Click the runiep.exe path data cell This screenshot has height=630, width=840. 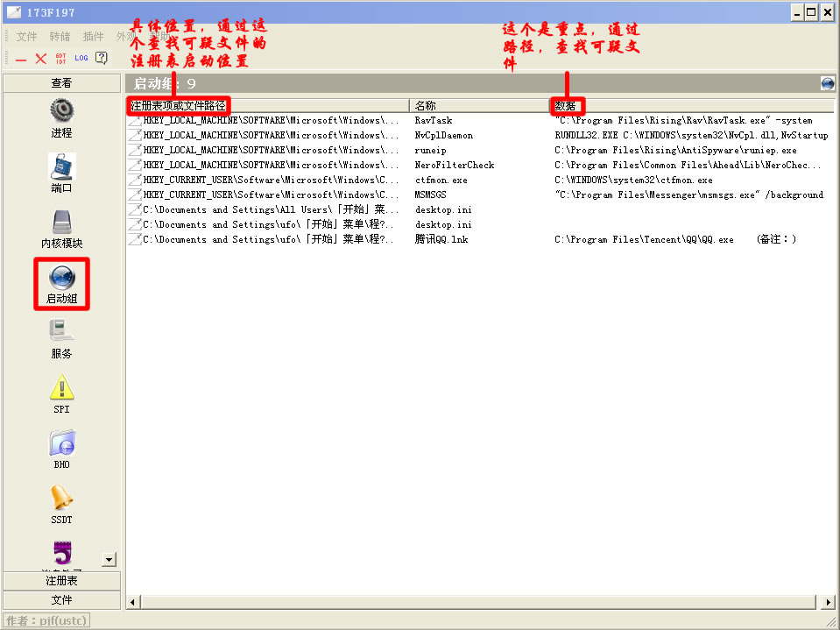click(675, 151)
